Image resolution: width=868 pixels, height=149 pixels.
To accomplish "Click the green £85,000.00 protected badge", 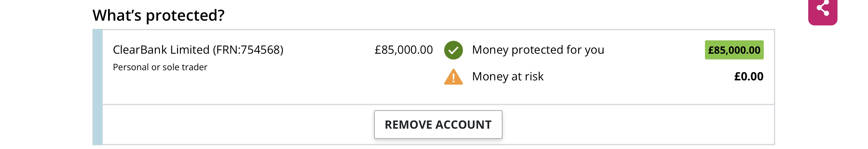I will [734, 50].
